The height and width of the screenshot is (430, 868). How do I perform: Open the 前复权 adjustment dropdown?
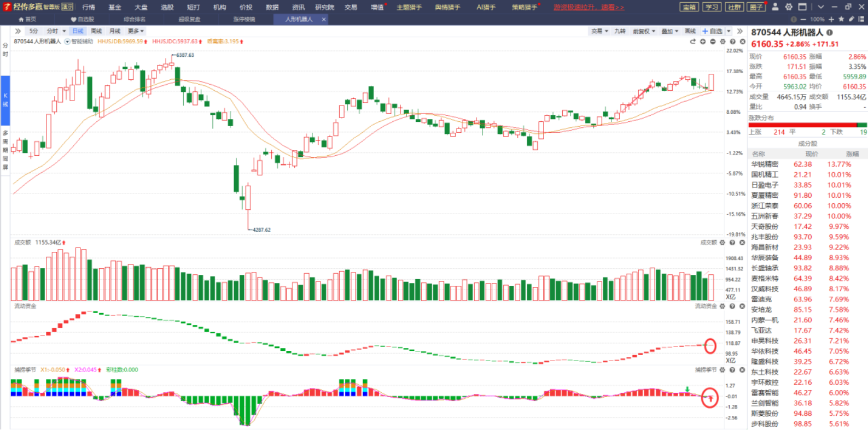(644, 31)
